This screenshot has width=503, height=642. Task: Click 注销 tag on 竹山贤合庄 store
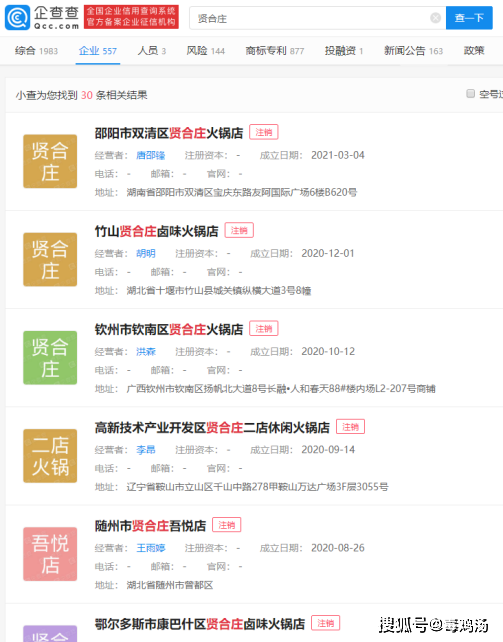tap(239, 231)
